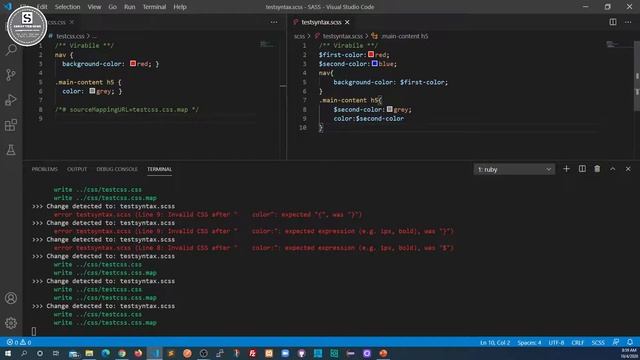Image resolution: width=640 pixels, height=360 pixels.
Task: Expand the testcss.css breadcrumb
Action: coord(70,36)
